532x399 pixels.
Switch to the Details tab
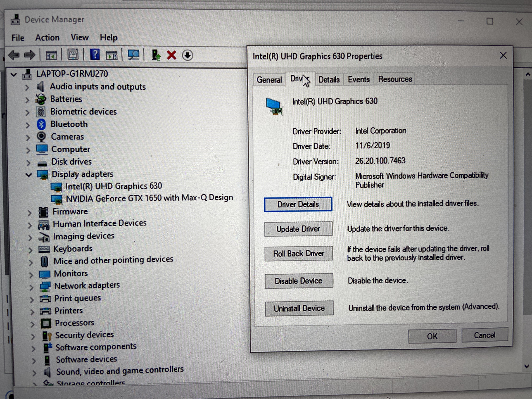point(329,79)
